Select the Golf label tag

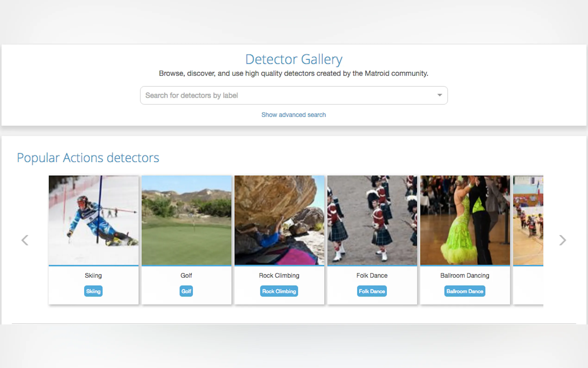pos(186,291)
